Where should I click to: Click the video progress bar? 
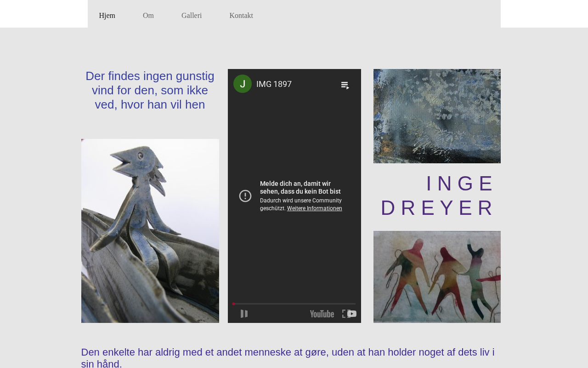[294, 304]
